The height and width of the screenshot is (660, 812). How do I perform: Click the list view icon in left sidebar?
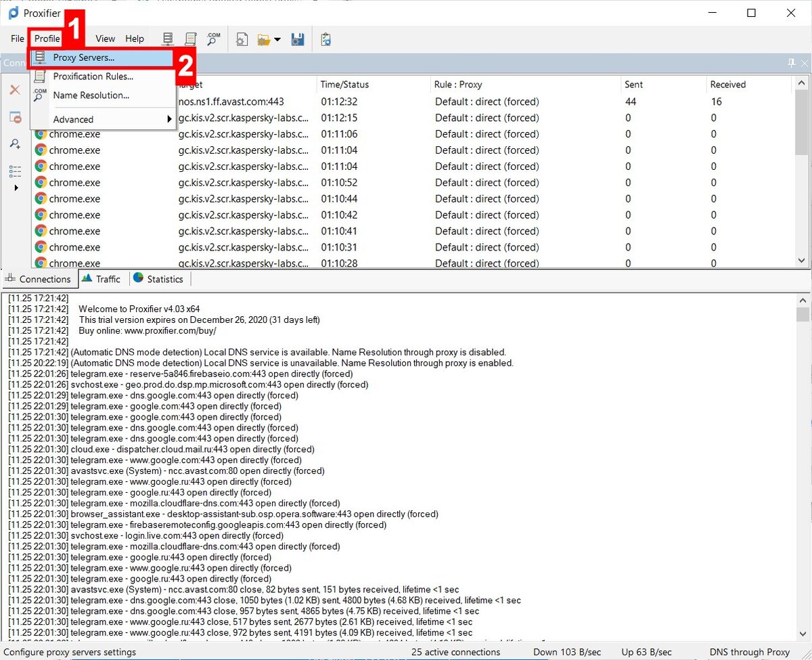pos(14,171)
